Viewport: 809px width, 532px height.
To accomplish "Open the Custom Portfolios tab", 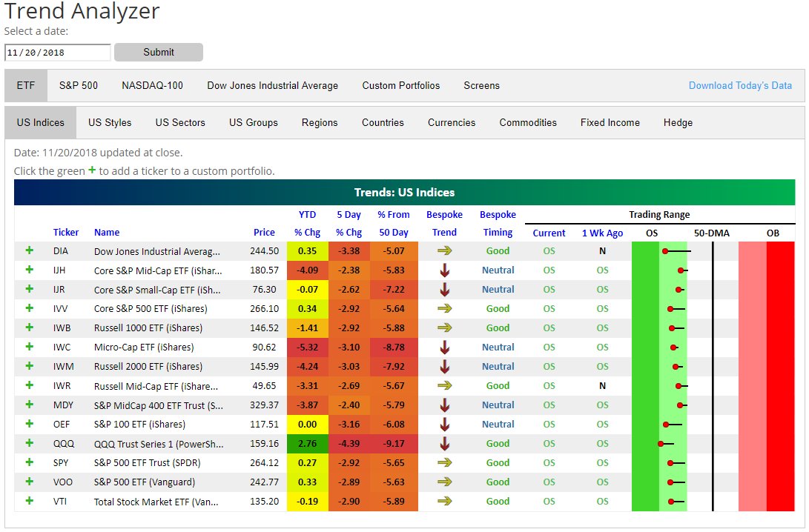I will [401, 85].
